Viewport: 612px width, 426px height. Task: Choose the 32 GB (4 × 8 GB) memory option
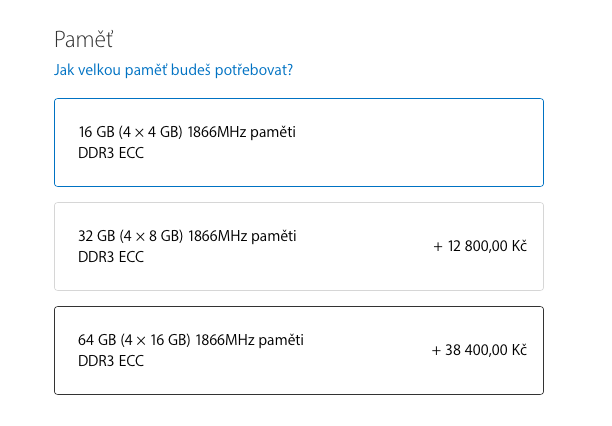tap(298, 246)
